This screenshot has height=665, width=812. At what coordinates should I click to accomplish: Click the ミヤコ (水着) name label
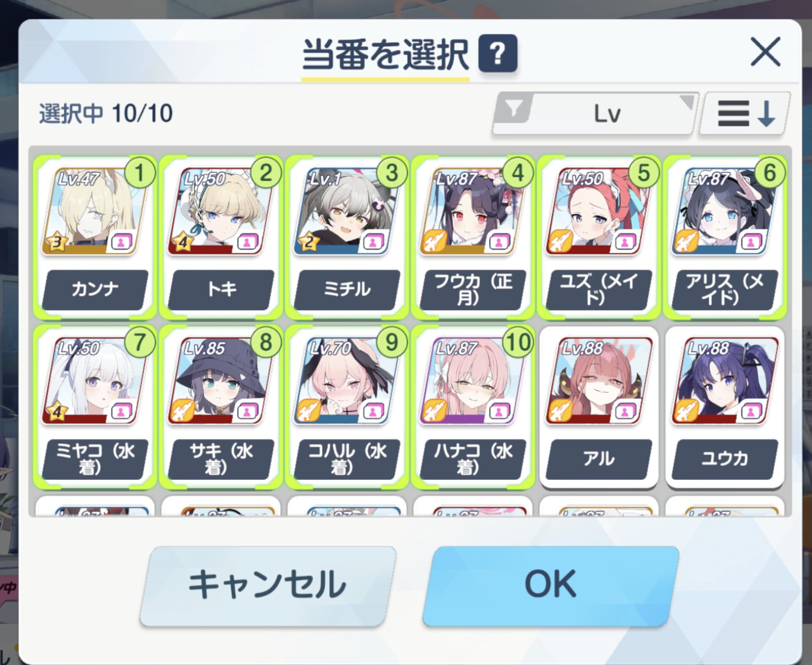click(x=95, y=459)
